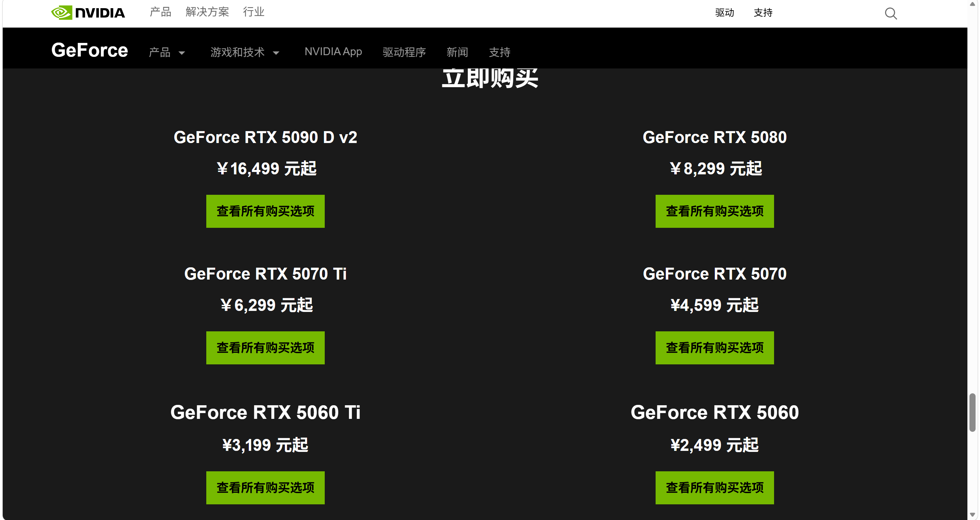Click the NVIDIA logo
The height and width of the screenshot is (520, 980).
click(x=88, y=13)
